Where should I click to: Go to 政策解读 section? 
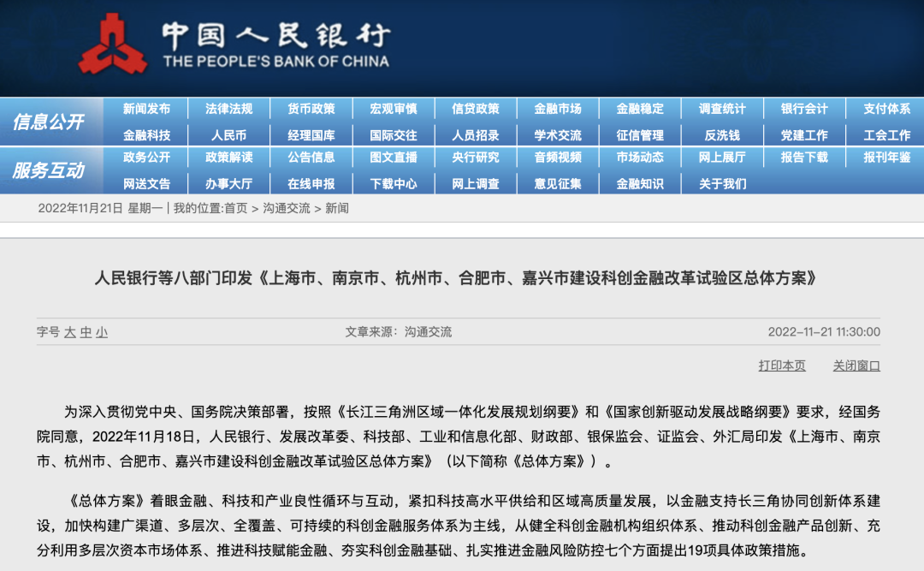click(228, 157)
